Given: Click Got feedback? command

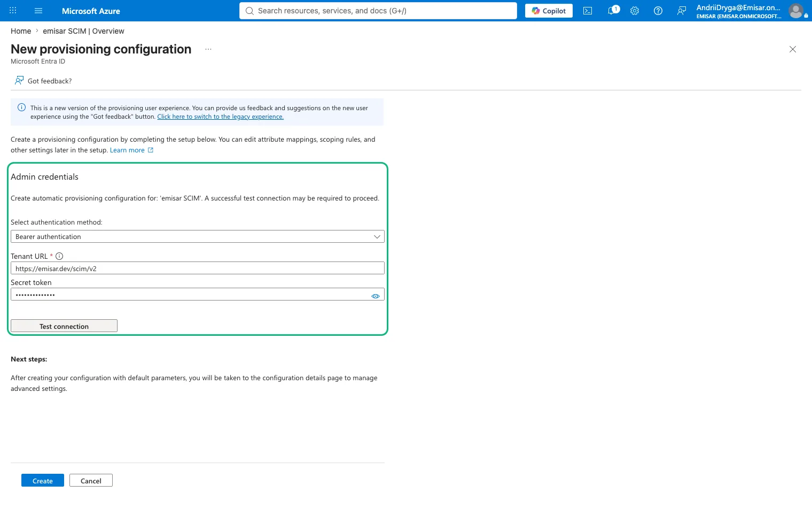Looking at the screenshot, I should click(x=43, y=81).
